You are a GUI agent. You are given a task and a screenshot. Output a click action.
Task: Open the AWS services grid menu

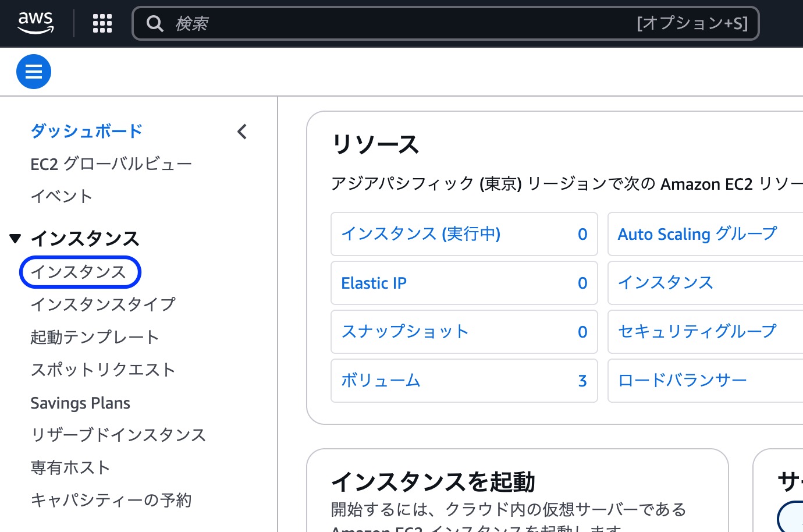[102, 23]
